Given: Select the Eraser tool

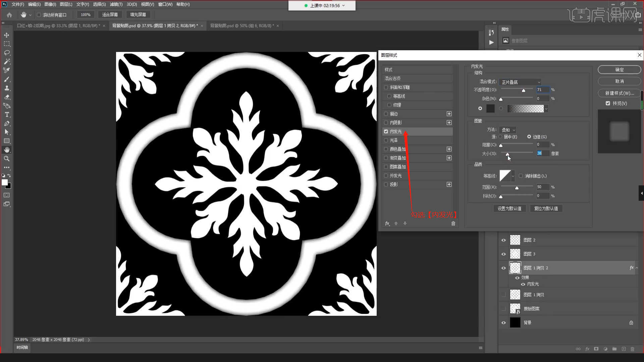Looking at the screenshot, I should click(x=7, y=97).
